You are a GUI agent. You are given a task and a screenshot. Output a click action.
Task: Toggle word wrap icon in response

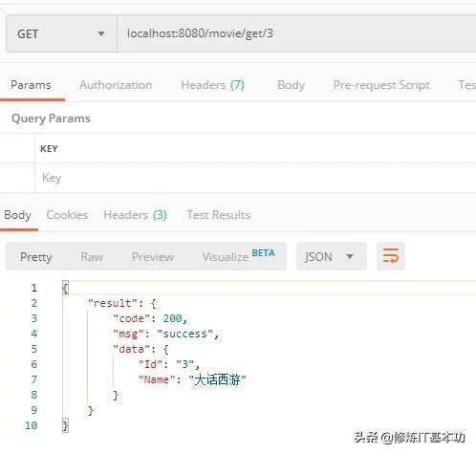391,256
